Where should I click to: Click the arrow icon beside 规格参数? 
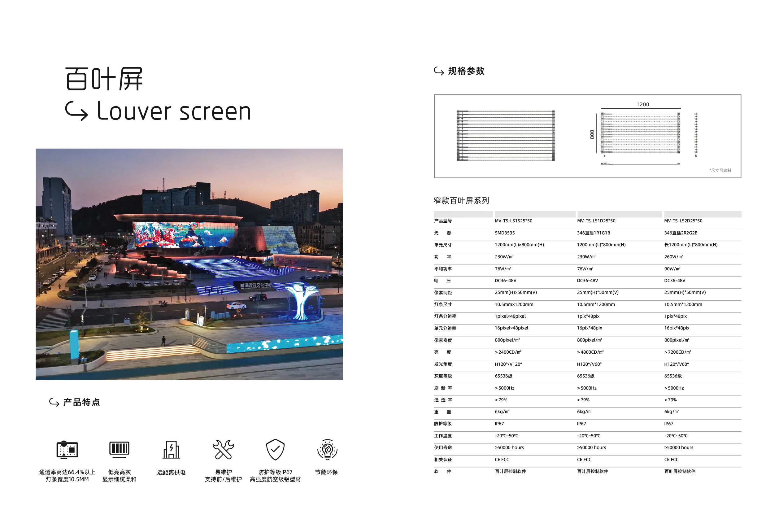tap(439, 71)
